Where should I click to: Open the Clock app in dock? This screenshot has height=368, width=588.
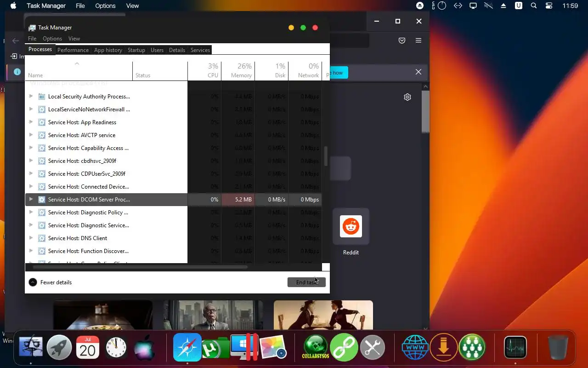click(116, 347)
